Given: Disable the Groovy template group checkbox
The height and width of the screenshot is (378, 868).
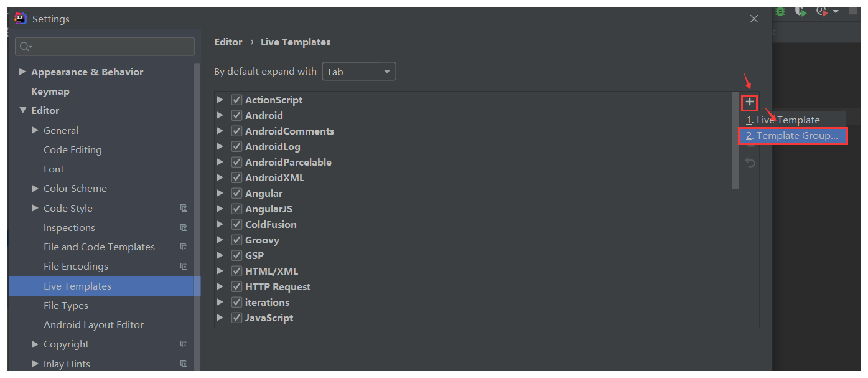Looking at the screenshot, I should click(236, 240).
